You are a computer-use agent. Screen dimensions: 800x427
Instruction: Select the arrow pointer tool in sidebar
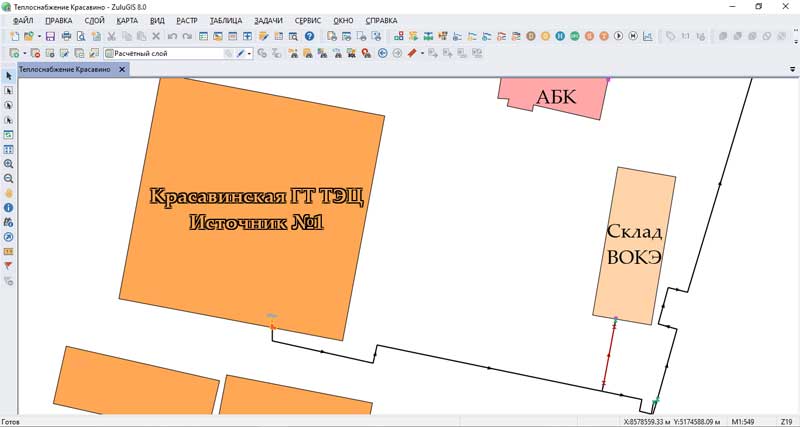click(9, 76)
